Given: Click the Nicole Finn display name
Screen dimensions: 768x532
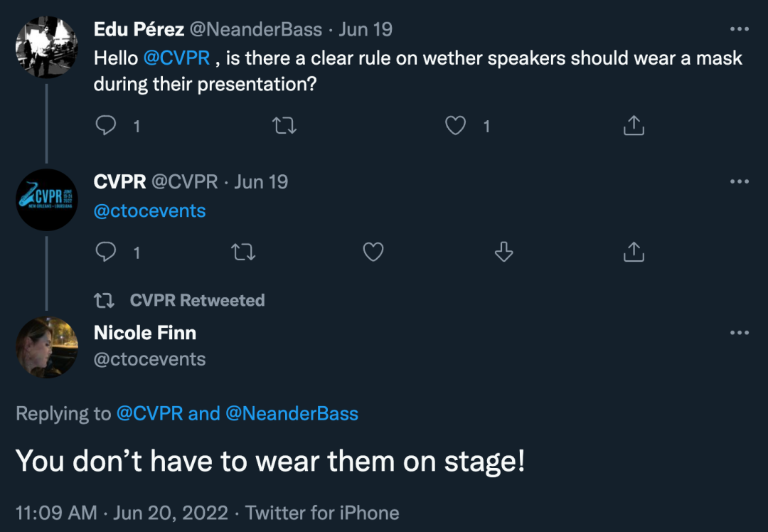Looking at the screenshot, I should click(145, 333).
